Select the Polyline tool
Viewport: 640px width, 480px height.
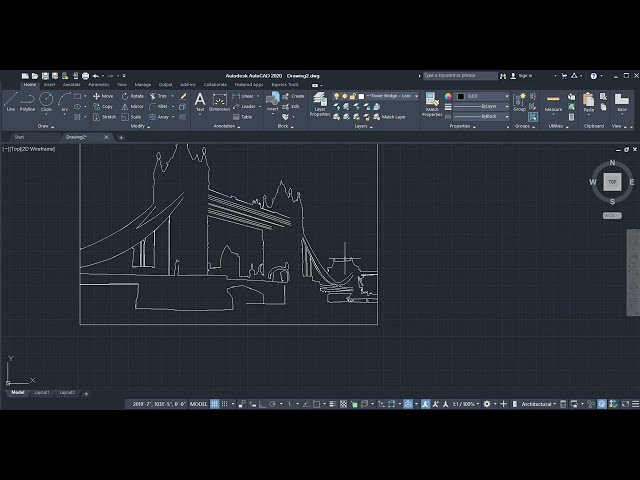click(27, 102)
